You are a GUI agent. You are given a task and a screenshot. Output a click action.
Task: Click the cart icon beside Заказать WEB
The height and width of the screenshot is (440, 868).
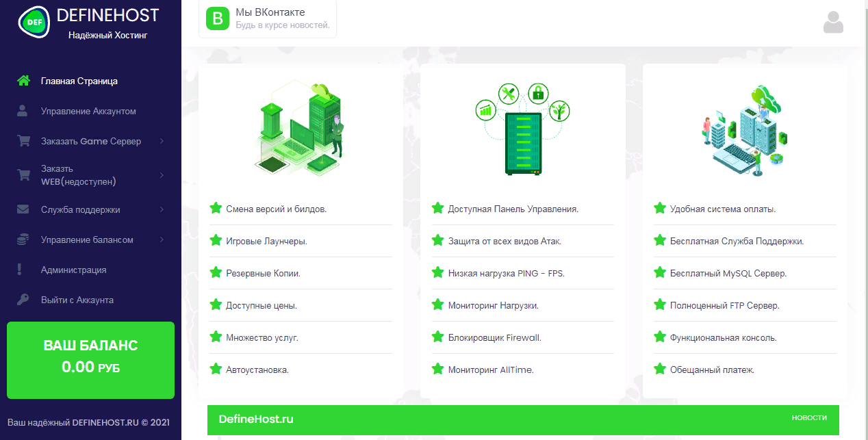click(x=23, y=174)
